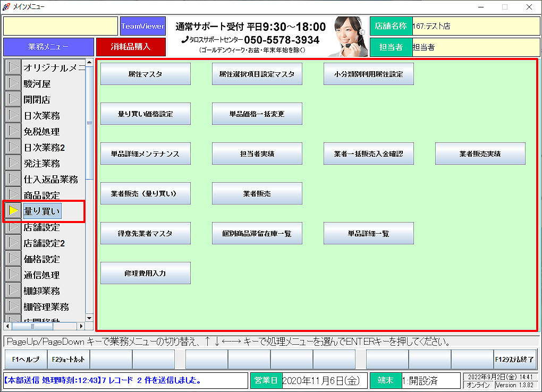Click the arrow icon next to 日次業務

click(x=13, y=115)
